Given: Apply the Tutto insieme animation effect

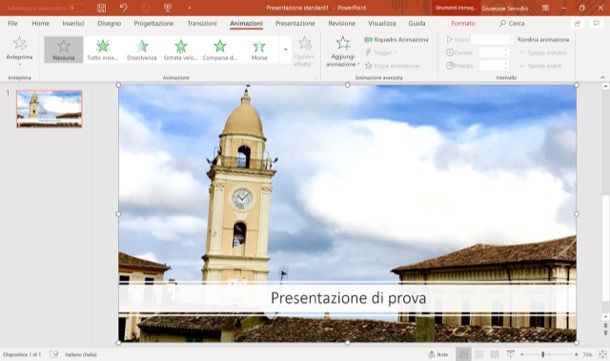Looking at the screenshot, I should (103, 49).
